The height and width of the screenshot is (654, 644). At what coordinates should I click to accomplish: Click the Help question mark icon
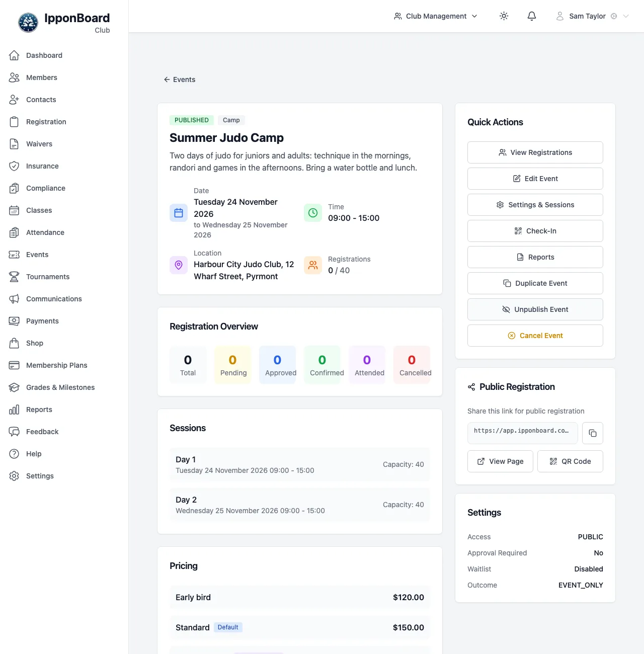click(14, 454)
